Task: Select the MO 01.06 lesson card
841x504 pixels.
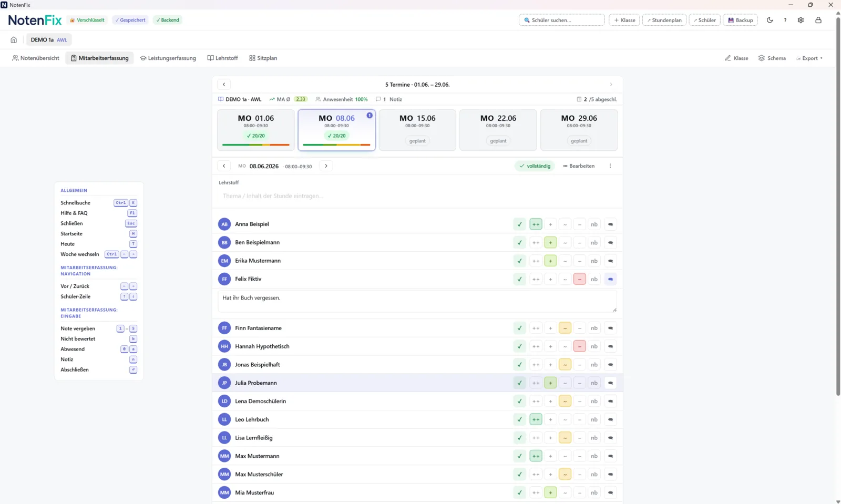Action: [x=256, y=130]
